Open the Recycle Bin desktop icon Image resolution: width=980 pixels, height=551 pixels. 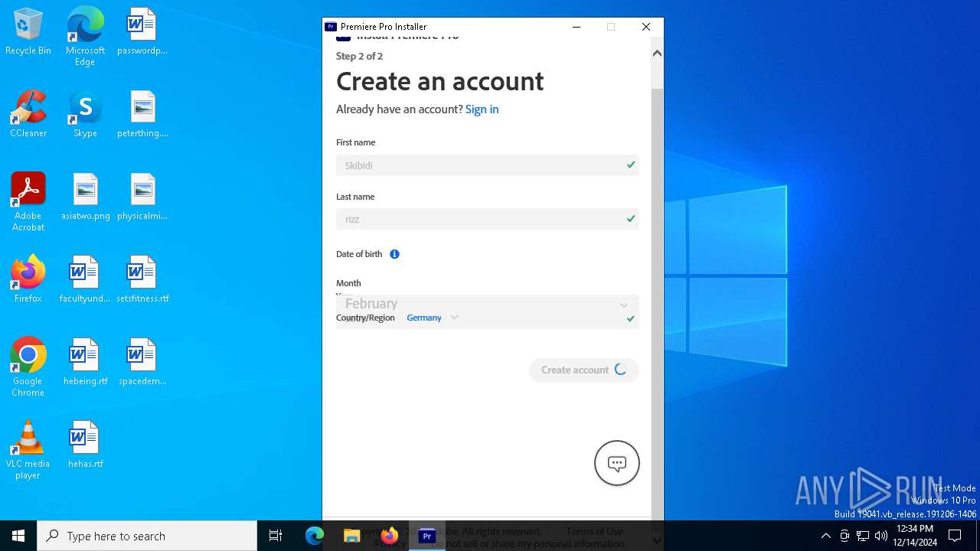[28, 32]
